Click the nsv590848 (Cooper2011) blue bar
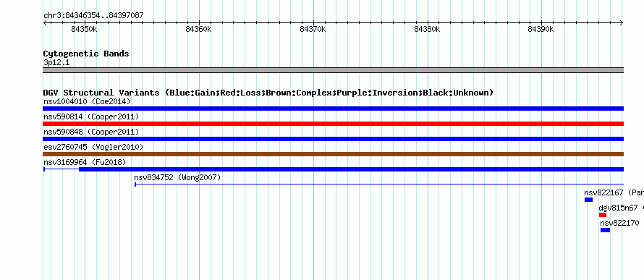 [333, 139]
